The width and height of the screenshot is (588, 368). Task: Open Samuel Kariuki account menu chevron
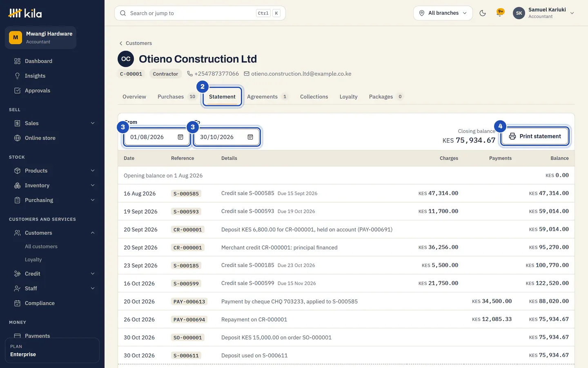point(572,13)
